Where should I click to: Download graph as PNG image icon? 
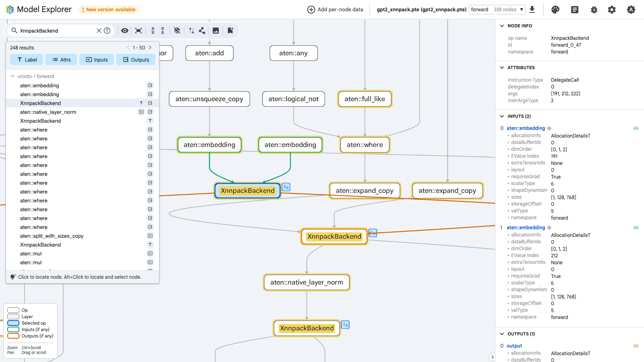[216, 31]
